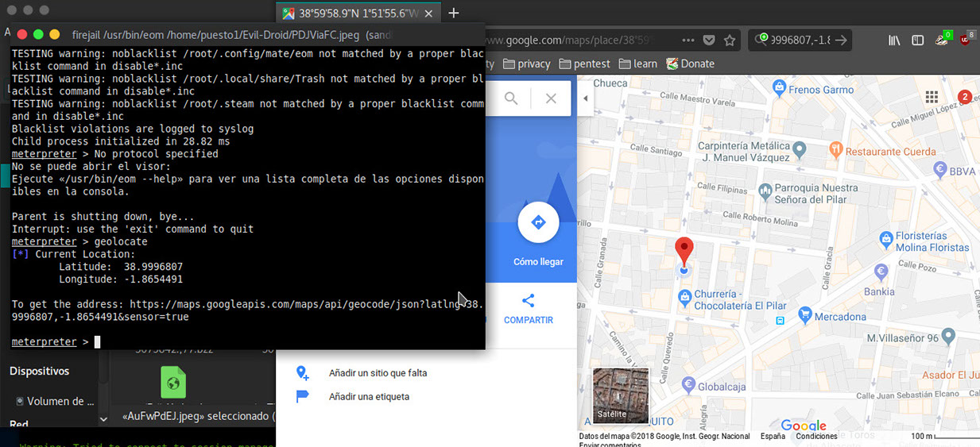Click the green HTML file icon in file manager
This screenshot has width=980, height=447.
tap(172, 383)
